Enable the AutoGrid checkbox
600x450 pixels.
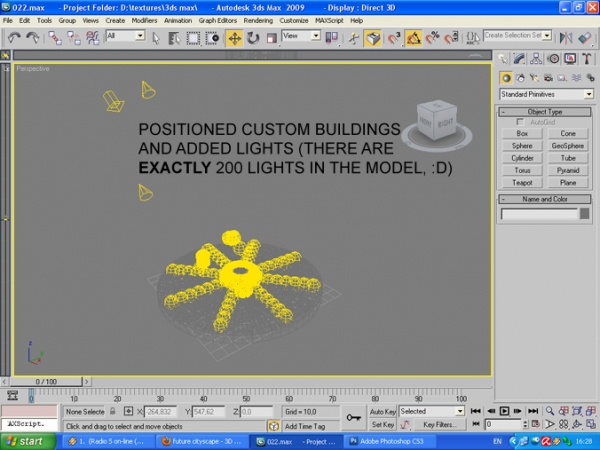click(x=520, y=122)
